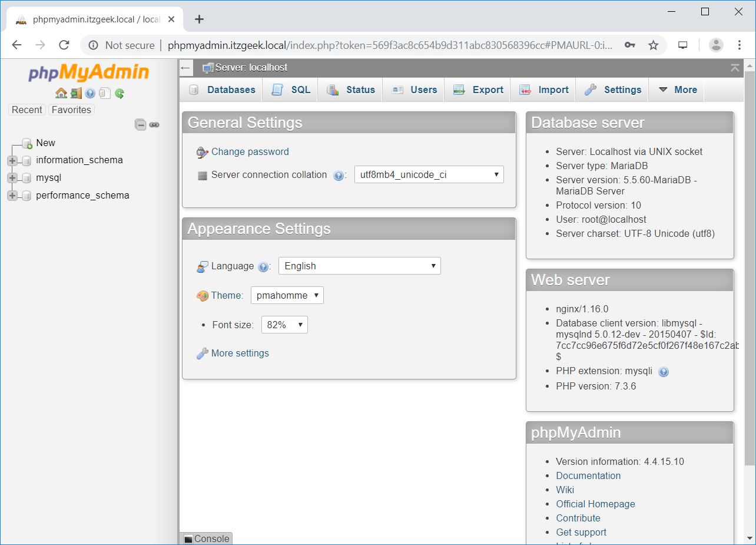
Task: Open the More settings link
Action: pos(240,354)
